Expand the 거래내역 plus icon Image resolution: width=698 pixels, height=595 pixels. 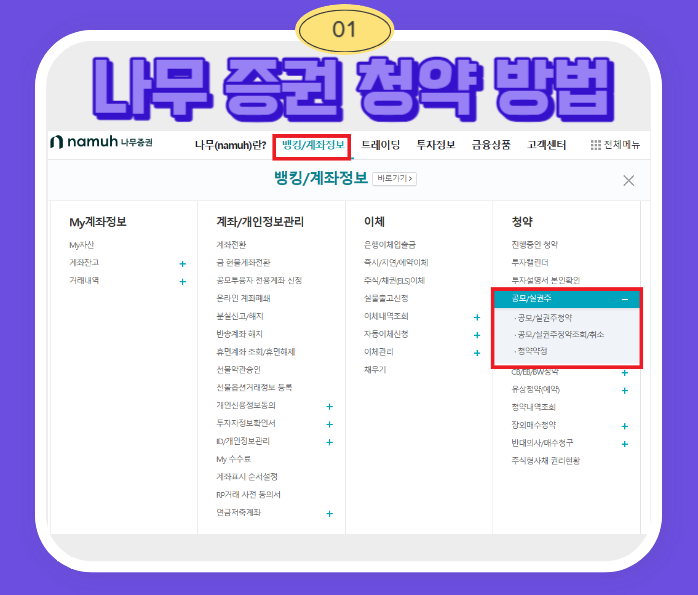(183, 282)
